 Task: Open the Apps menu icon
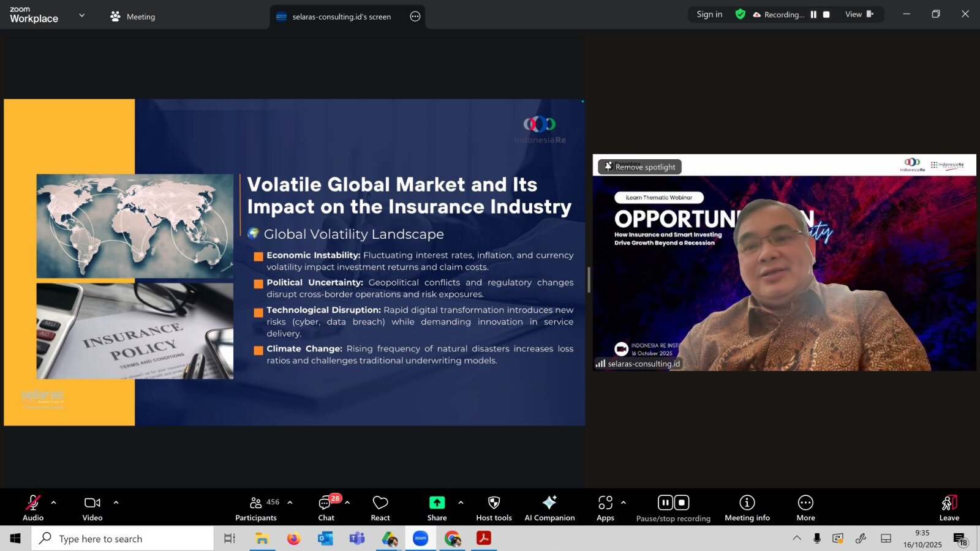point(605,508)
